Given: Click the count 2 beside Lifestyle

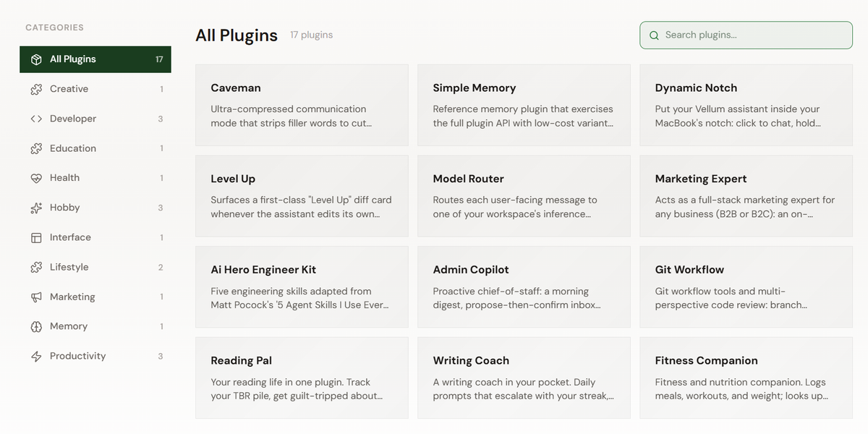Looking at the screenshot, I should pyautogui.click(x=161, y=268).
